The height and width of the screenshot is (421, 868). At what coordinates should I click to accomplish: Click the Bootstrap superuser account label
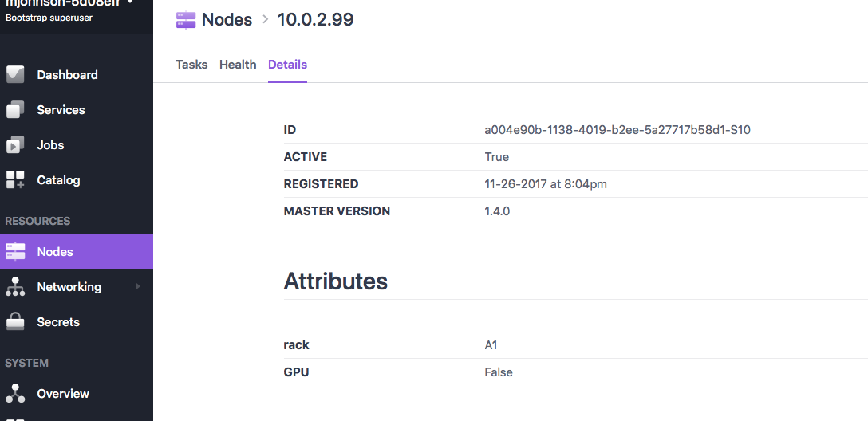coord(49,18)
